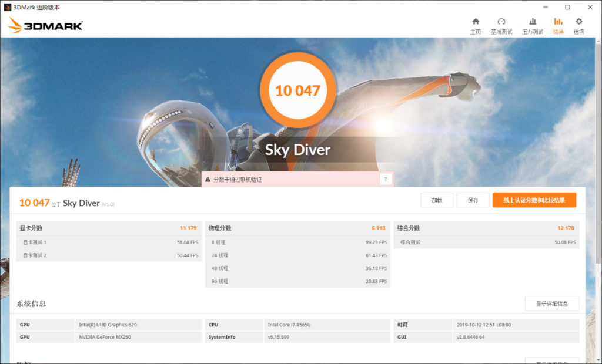This screenshot has width=602, height=364.
Task: Click the 6 193 physics score value
Action: coord(378,228)
